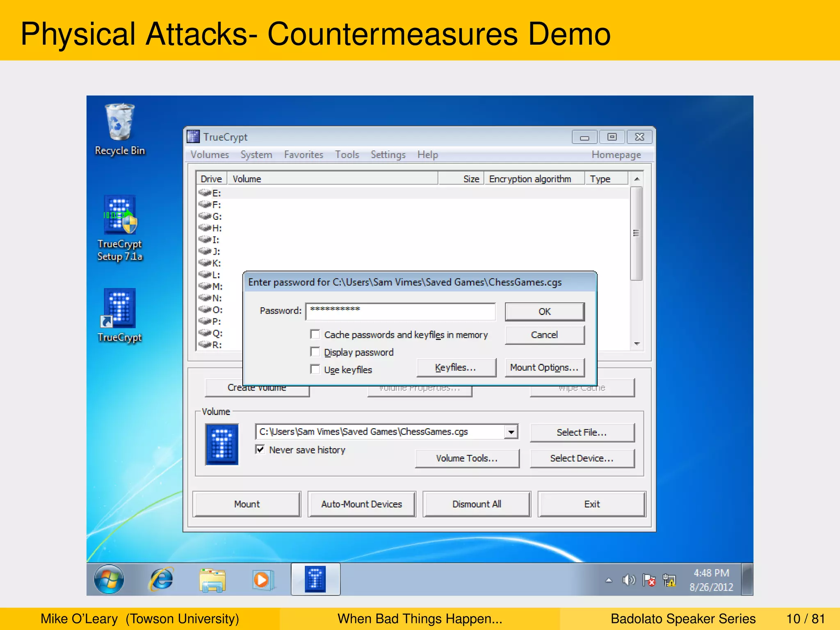
Task: Enable Cache passwords and keyfiles in memory
Action: coord(315,335)
